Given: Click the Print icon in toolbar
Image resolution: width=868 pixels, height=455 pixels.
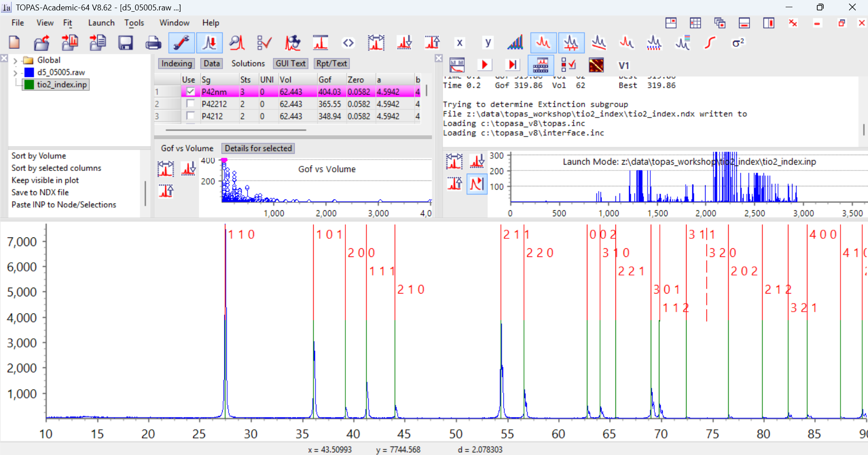Looking at the screenshot, I should coord(153,43).
